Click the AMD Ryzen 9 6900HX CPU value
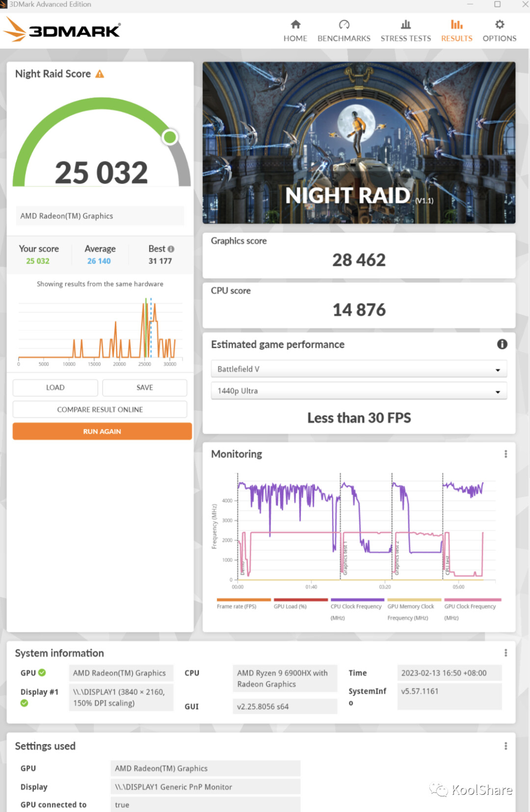530x812 pixels. [x=285, y=679]
